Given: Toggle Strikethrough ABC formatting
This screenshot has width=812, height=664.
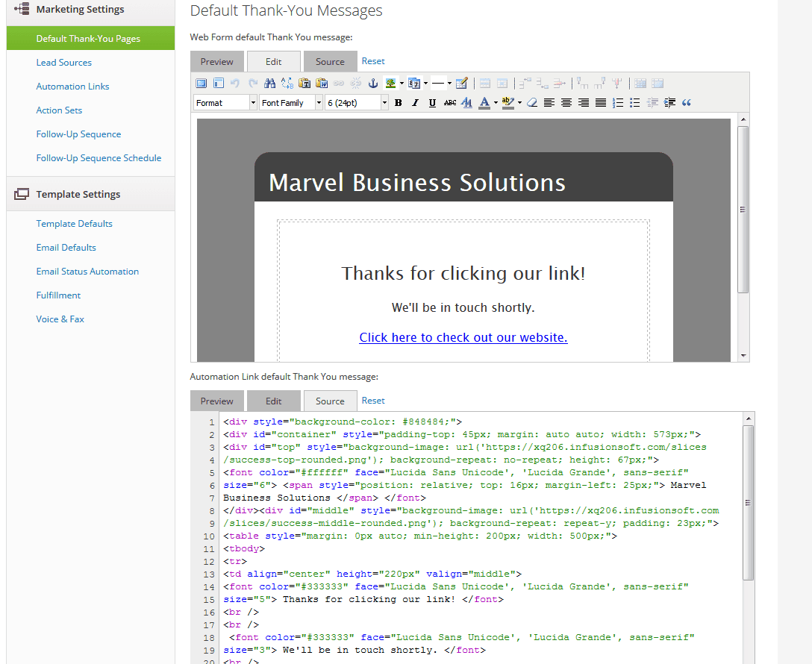Looking at the screenshot, I should point(450,102).
